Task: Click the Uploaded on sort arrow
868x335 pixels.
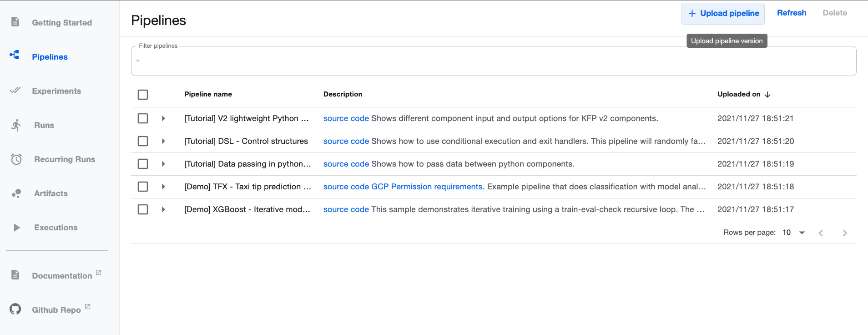Action: pos(767,95)
